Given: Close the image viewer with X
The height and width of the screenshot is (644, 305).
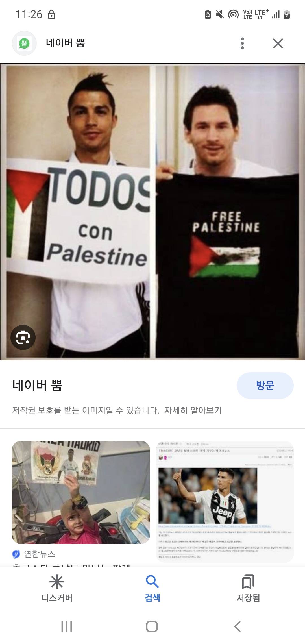Looking at the screenshot, I should [x=278, y=43].
